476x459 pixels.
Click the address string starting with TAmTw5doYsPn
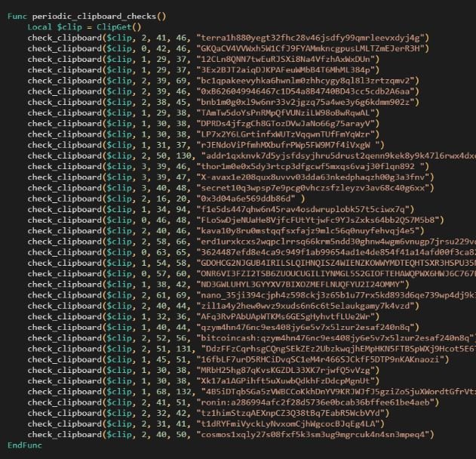click(285, 113)
